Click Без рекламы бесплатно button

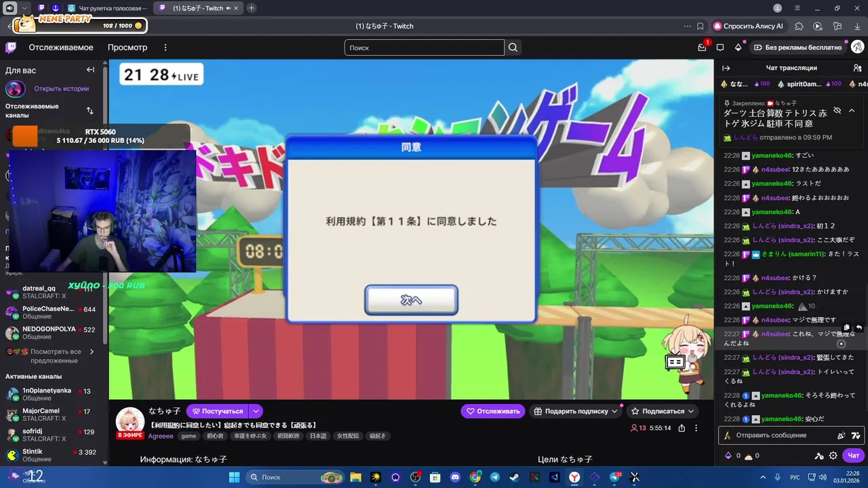[797, 47]
